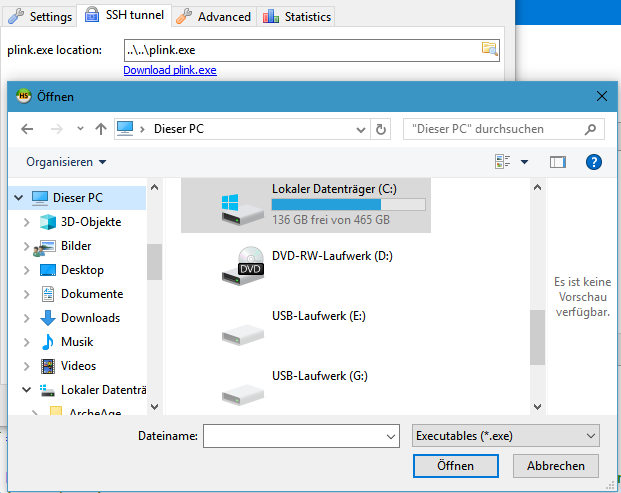Expand the Musik tree node
621x493 pixels.
(27, 342)
